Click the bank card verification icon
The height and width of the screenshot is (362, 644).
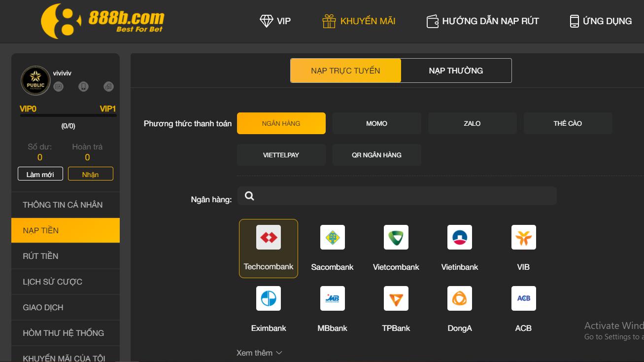point(109,87)
